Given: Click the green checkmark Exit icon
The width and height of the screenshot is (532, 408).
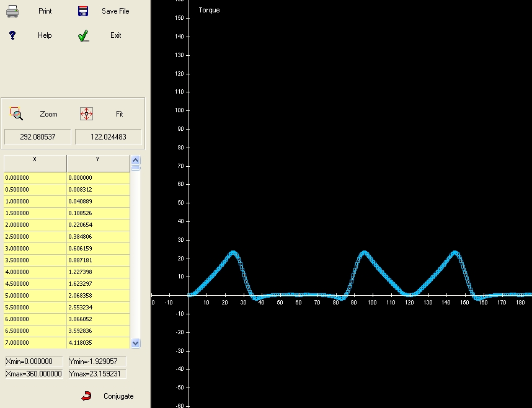Looking at the screenshot, I should point(84,35).
